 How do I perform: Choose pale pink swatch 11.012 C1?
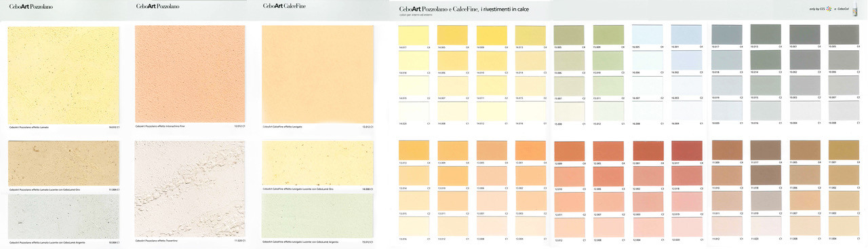tap(727, 226)
